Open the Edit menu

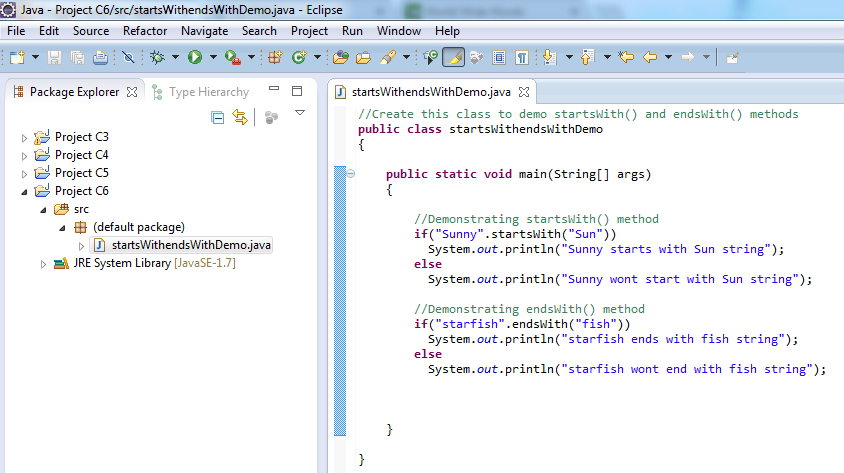click(x=48, y=31)
